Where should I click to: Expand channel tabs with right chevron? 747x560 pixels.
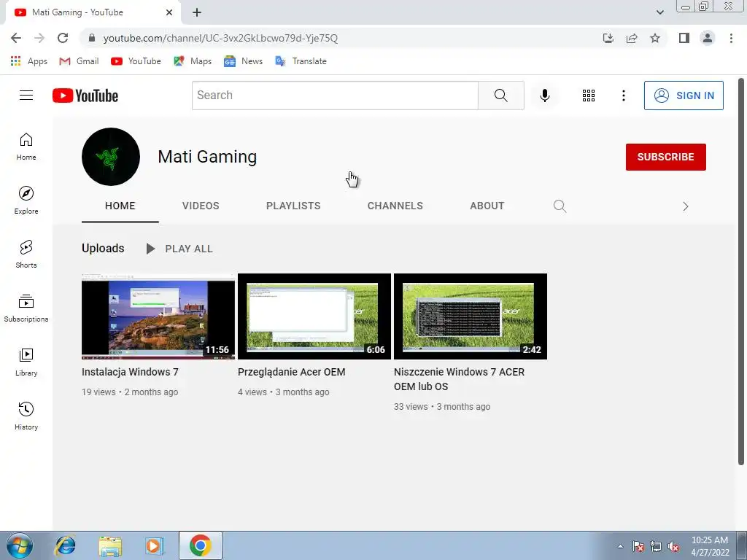686,206
